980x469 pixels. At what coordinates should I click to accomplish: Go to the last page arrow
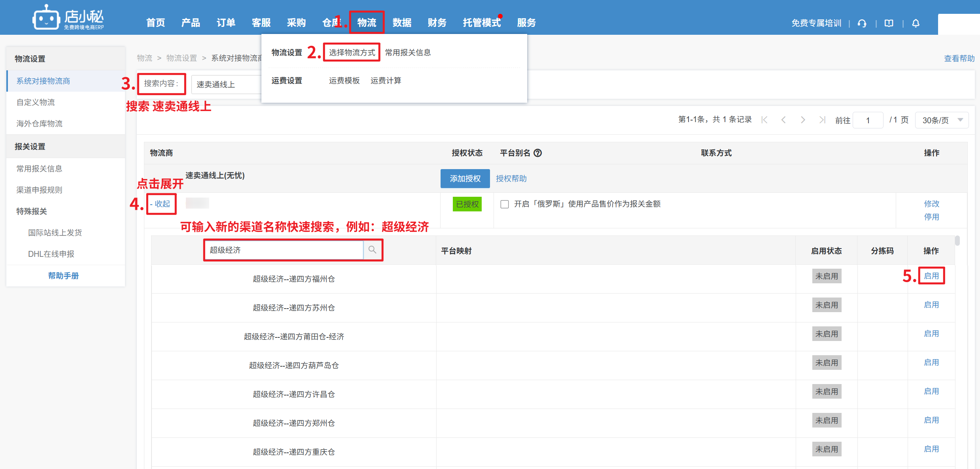click(822, 120)
